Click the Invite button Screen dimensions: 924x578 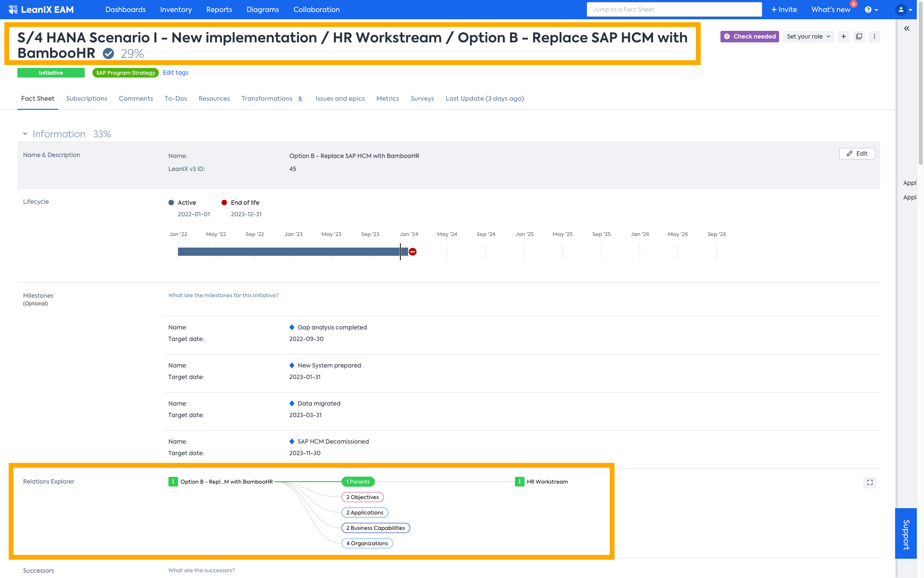[x=784, y=10]
